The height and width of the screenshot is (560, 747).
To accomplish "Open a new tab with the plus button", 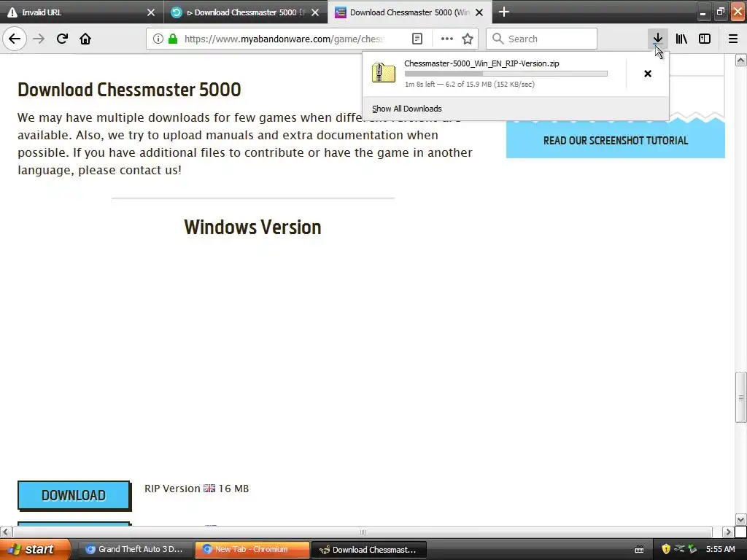I will coord(503,12).
